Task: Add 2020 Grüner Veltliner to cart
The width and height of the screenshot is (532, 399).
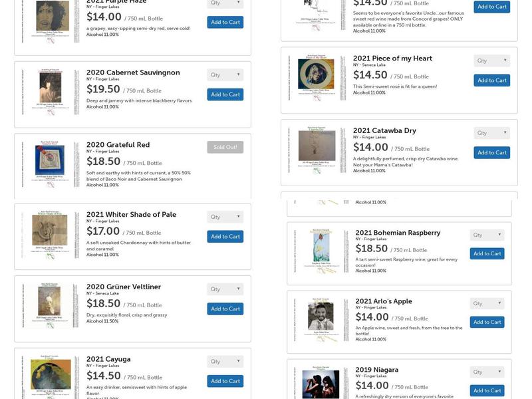Action: pyautogui.click(x=225, y=309)
